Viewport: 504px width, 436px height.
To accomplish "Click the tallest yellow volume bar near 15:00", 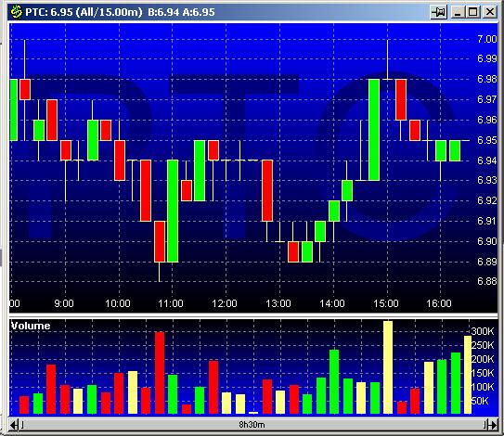I will (x=388, y=367).
